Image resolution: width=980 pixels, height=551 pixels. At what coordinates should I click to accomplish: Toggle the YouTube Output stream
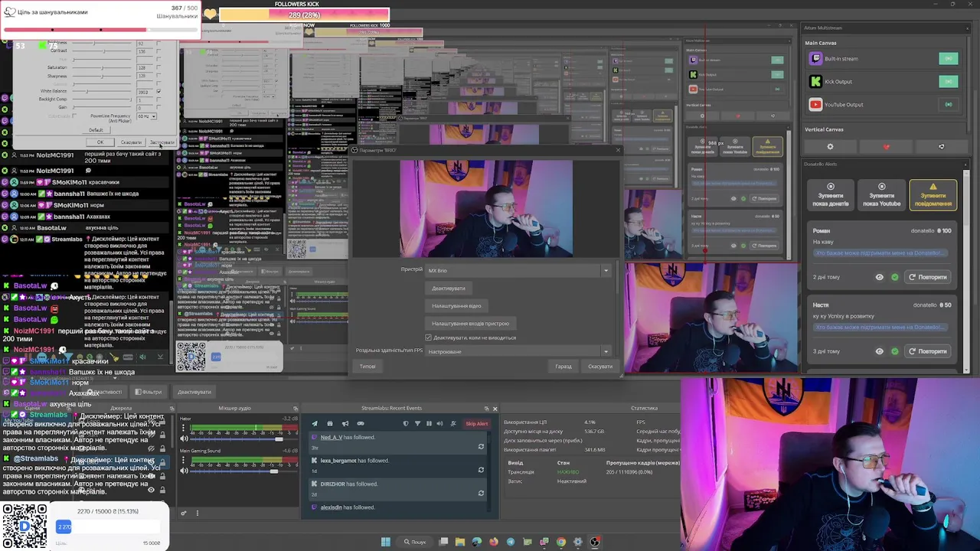[x=948, y=105]
